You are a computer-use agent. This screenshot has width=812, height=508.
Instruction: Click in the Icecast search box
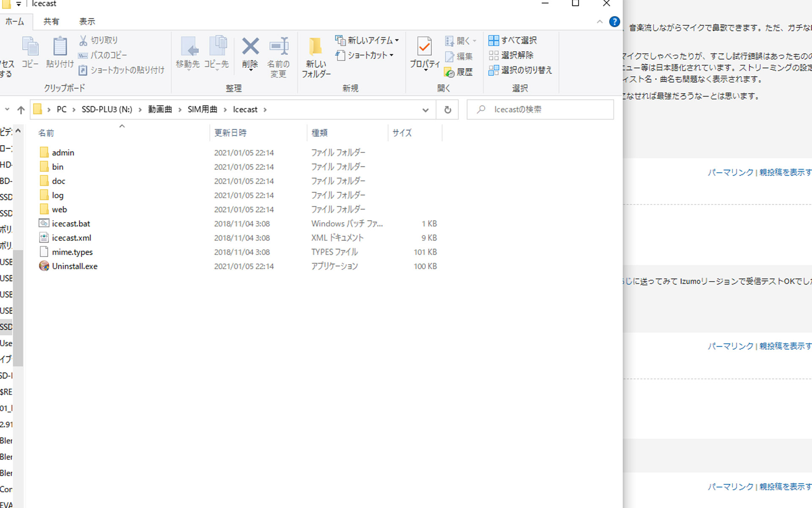(540, 110)
